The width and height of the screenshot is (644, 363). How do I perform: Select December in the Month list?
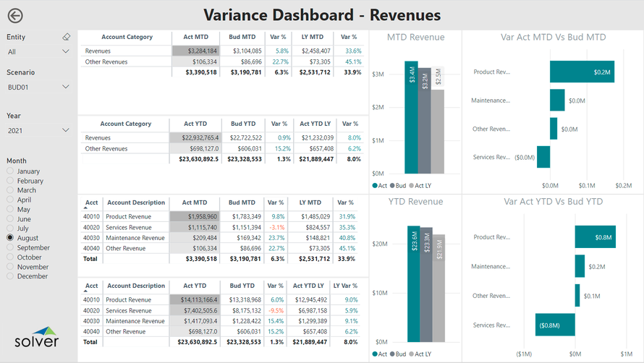point(11,276)
